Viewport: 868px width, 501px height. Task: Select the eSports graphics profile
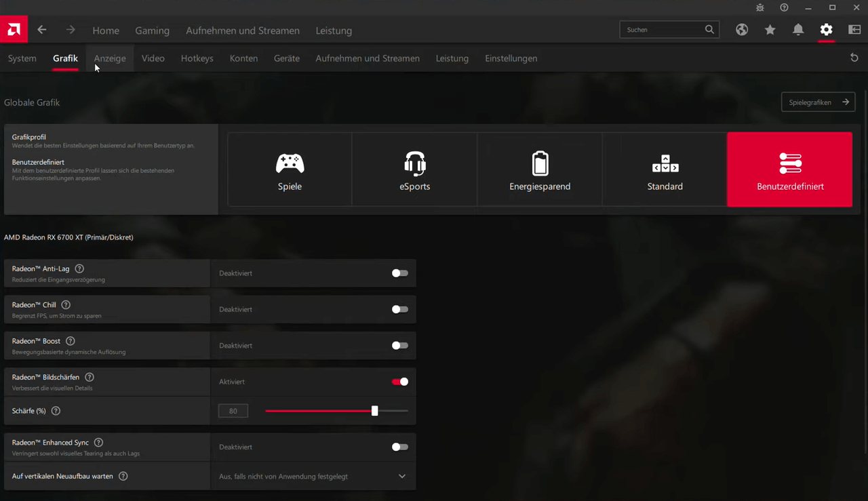pyautogui.click(x=414, y=169)
